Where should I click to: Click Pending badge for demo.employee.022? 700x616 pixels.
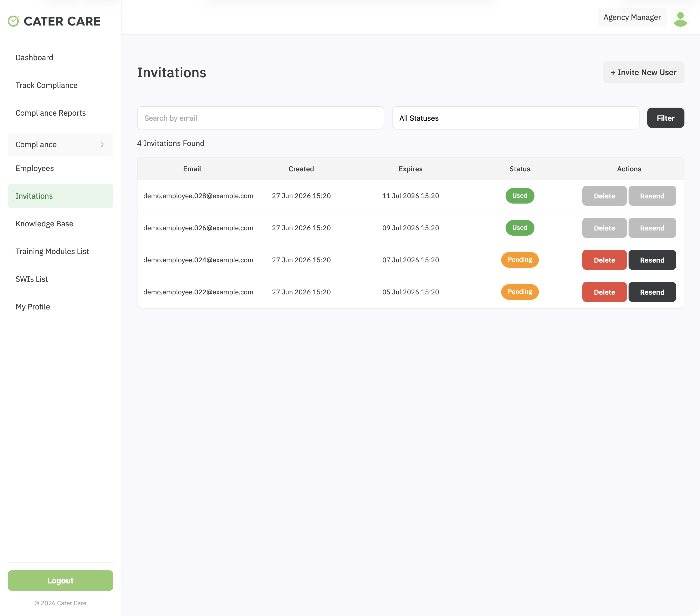click(x=519, y=292)
